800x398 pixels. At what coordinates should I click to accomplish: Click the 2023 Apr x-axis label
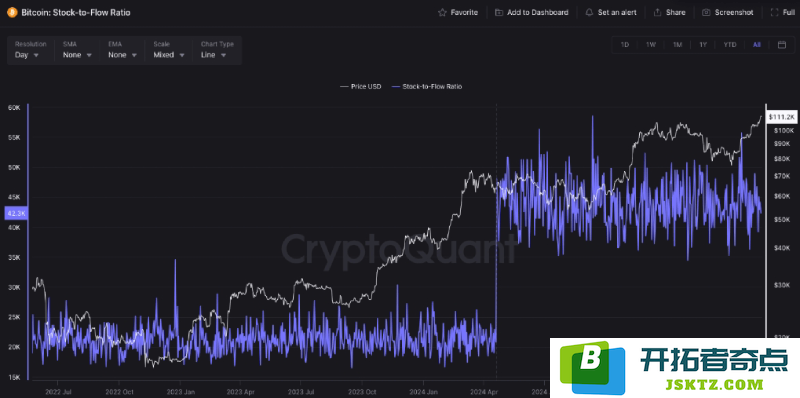point(241,392)
